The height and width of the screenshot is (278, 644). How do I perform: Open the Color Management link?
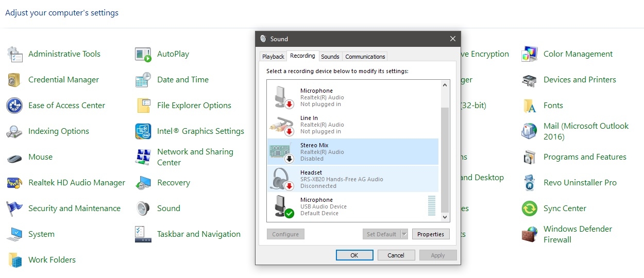pos(578,54)
